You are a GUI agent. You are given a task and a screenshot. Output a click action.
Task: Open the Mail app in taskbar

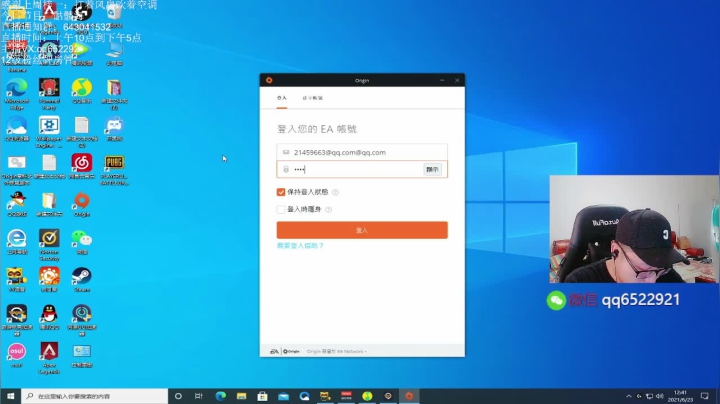tap(283, 396)
